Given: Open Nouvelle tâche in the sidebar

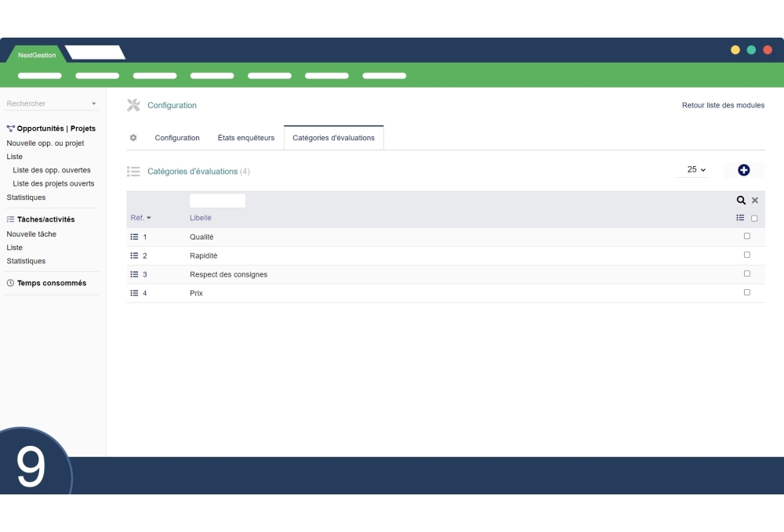Looking at the screenshot, I should (31, 234).
